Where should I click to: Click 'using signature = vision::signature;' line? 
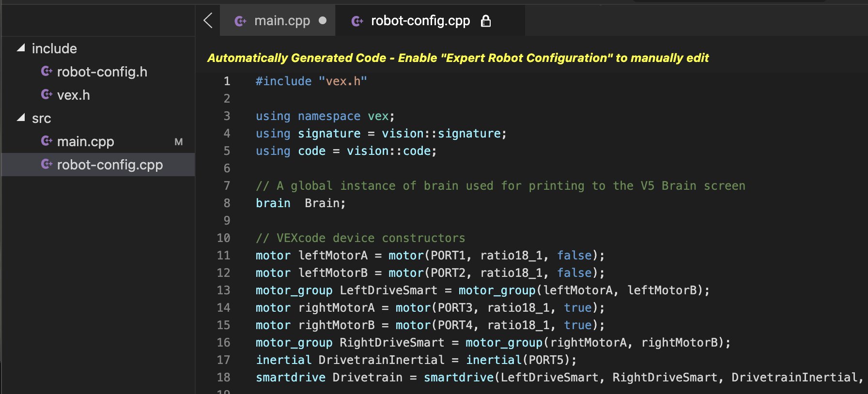[381, 134]
